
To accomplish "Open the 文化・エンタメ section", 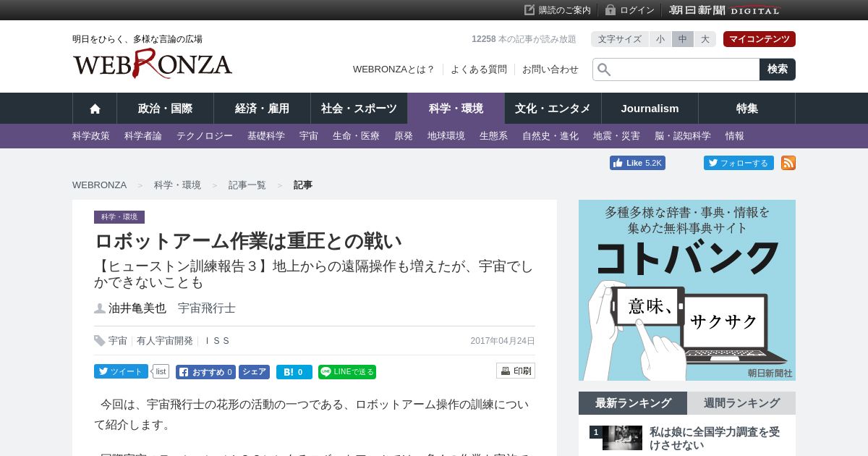I will point(553,109).
